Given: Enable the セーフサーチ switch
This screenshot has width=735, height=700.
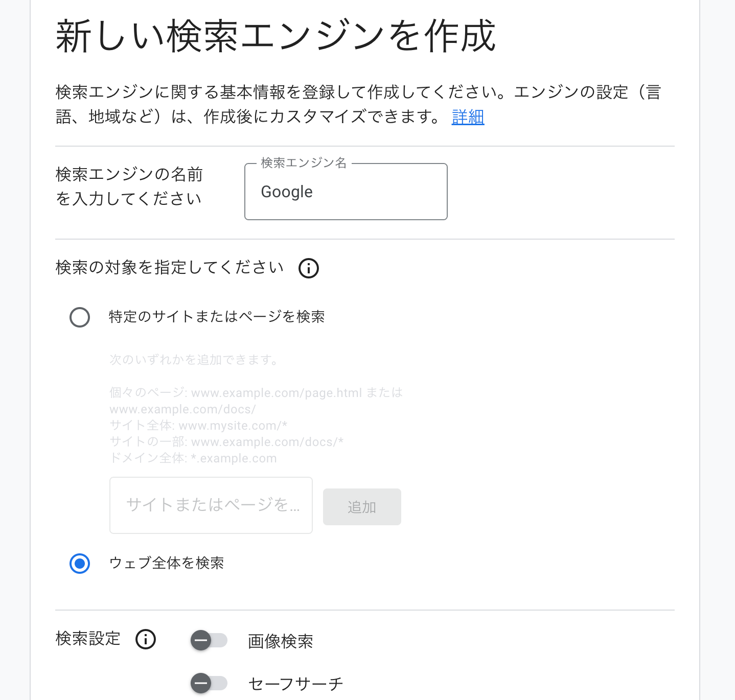Looking at the screenshot, I should (209, 683).
